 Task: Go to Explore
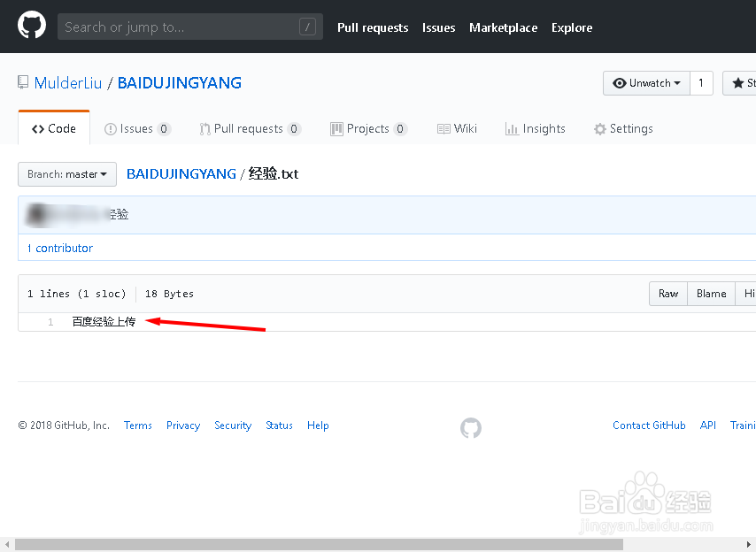point(572,27)
